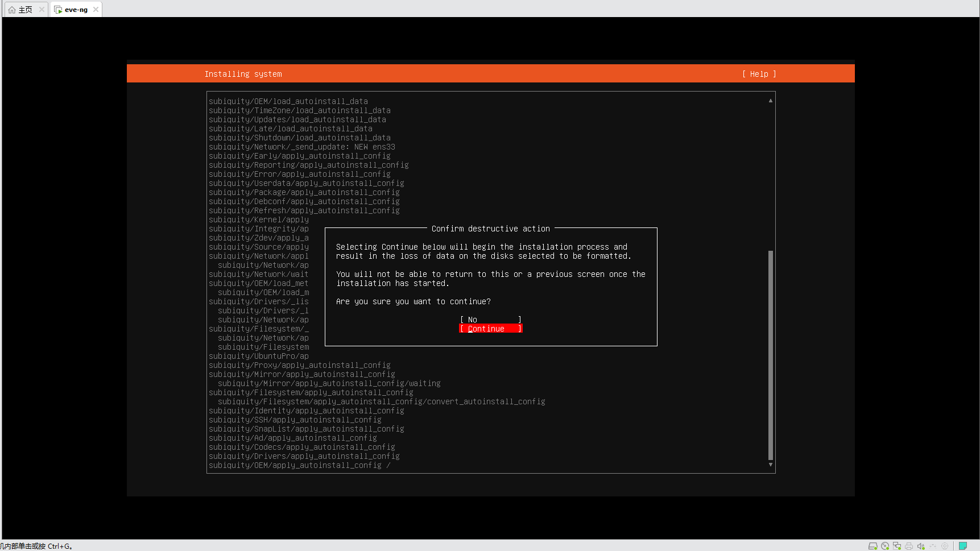980x551 pixels.
Task: Click log line 'subiquity/Userdata/apply_autoinstall_config'
Action: pyautogui.click(x=307, y=183)
